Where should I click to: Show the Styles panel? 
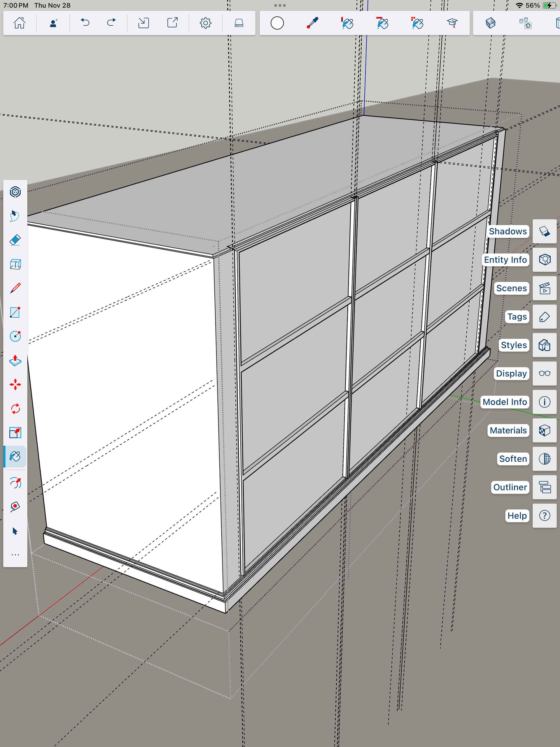(x=545, y=345)
